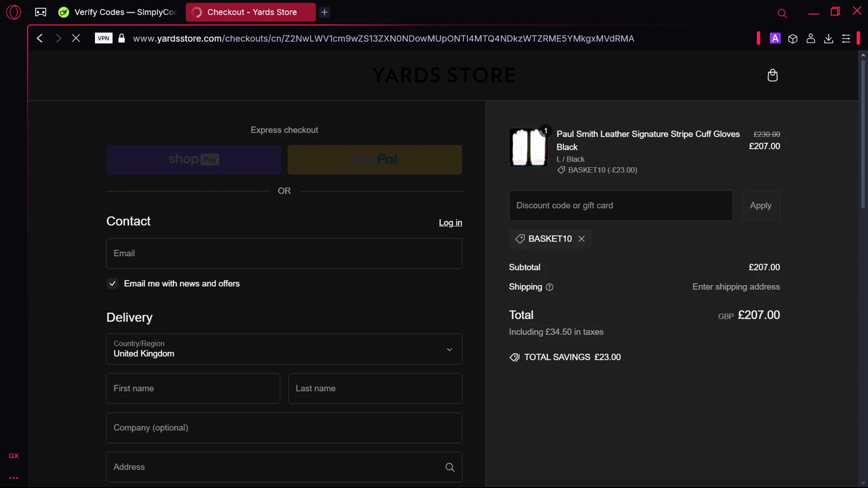
Task: Click the struck-through £230.00 price
Action: pyautogui.click(x=766, y=134)
